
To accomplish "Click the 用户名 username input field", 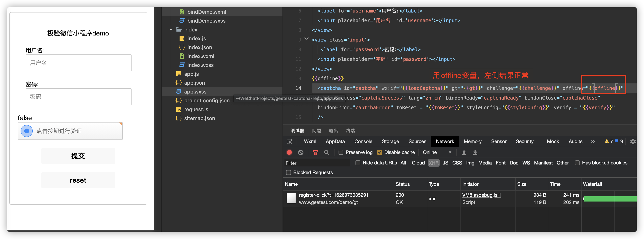I will point(78,63).
